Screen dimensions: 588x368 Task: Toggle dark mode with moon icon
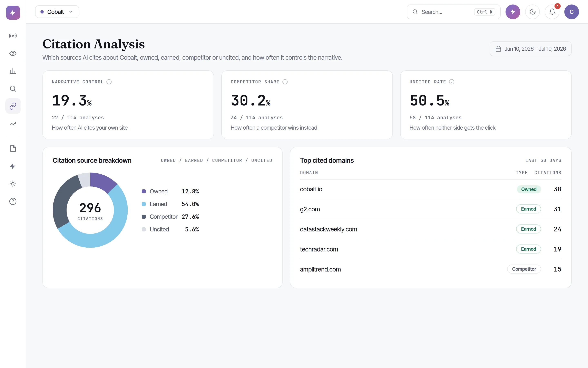tap(532, 12)
